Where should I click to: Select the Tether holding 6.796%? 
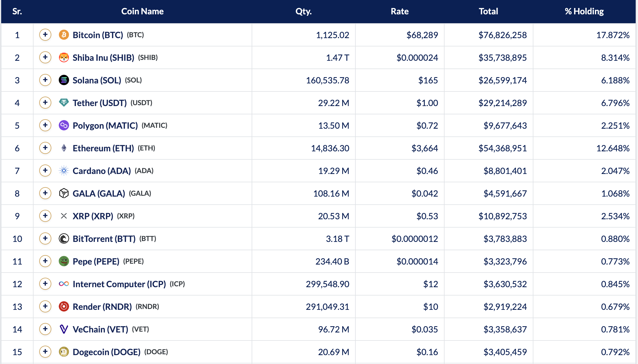[615, 103]
